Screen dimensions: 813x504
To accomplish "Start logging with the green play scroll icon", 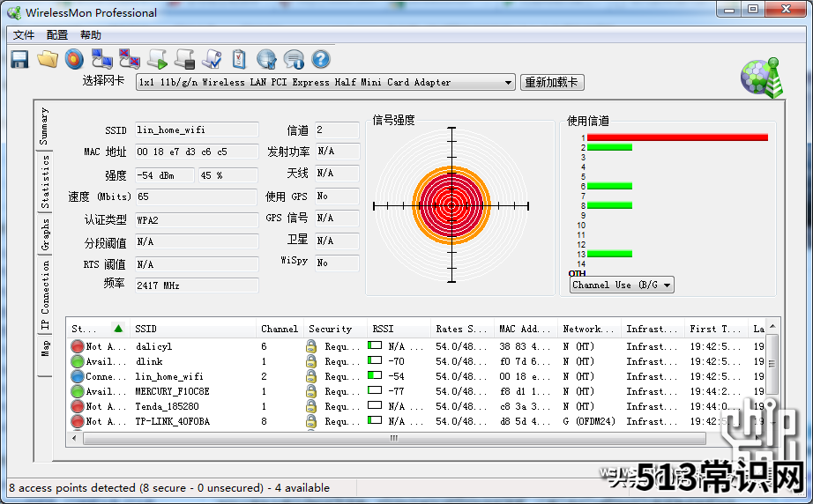I will [157, 59].
